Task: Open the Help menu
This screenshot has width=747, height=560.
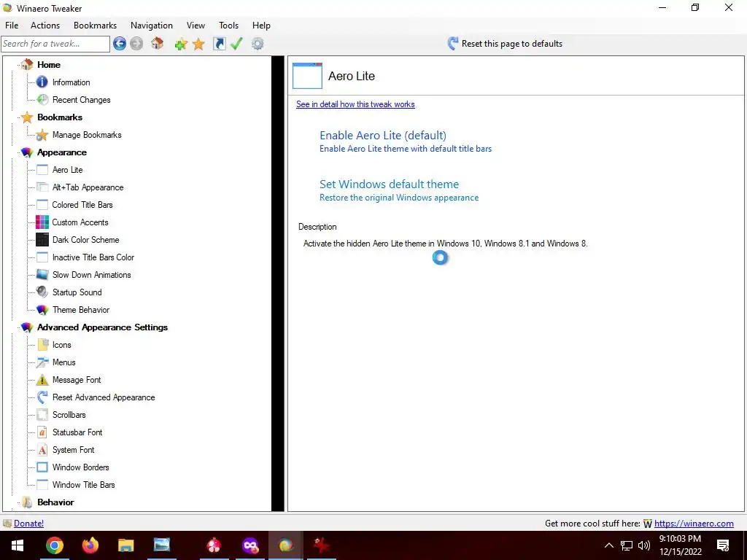Action: 261,26
